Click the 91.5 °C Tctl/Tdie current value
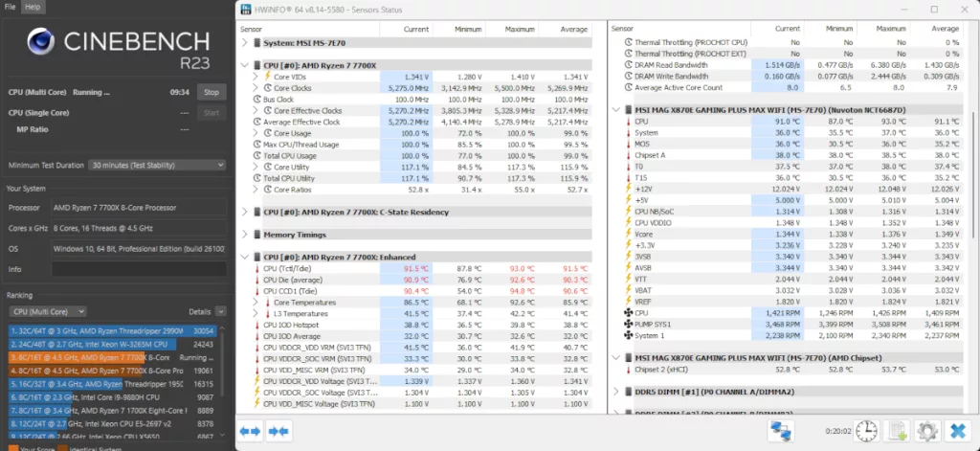 coord(415,268)
